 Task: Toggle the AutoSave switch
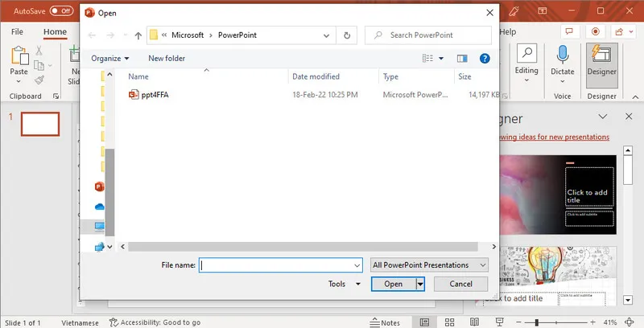pyautogui.click(x=62, y=11)
